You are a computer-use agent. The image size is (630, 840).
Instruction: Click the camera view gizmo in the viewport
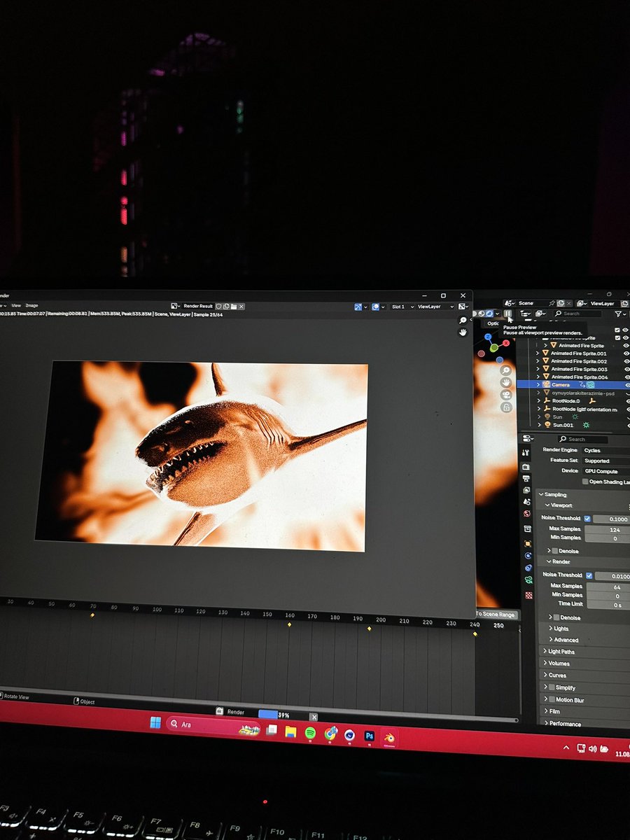(x=506, y=395)
